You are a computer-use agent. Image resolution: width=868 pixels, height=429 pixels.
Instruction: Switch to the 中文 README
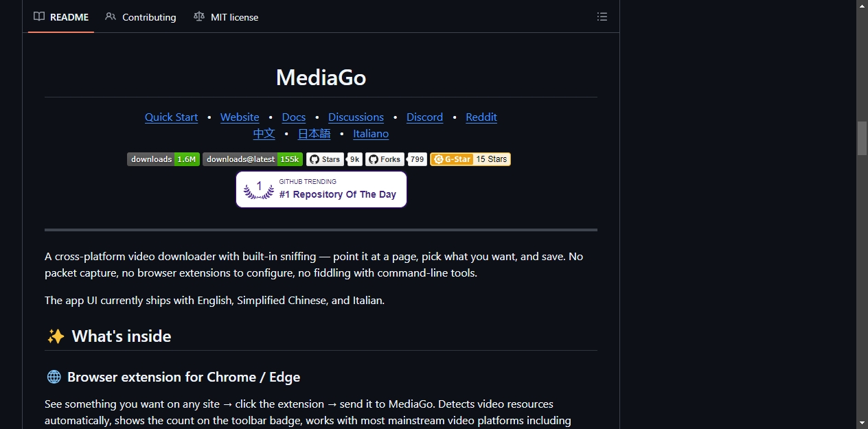264,133
